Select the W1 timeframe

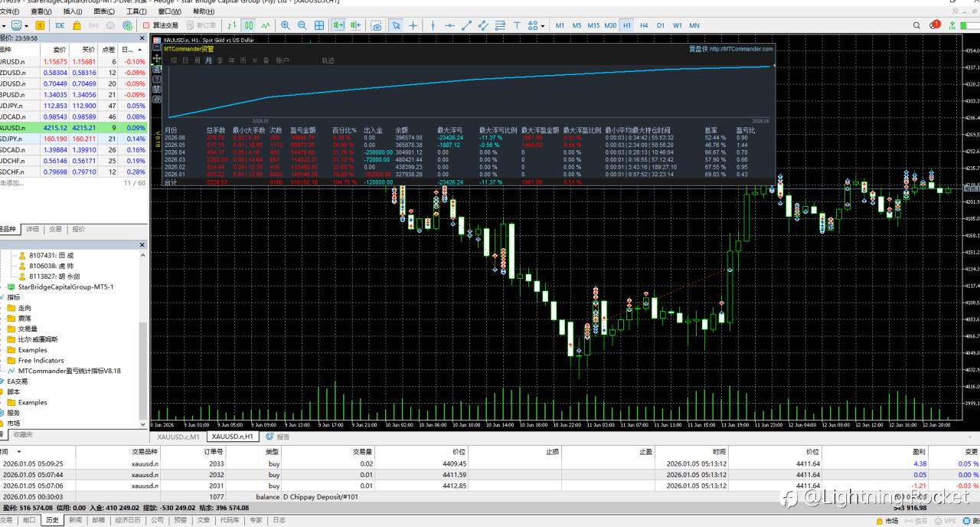(678, 25)
